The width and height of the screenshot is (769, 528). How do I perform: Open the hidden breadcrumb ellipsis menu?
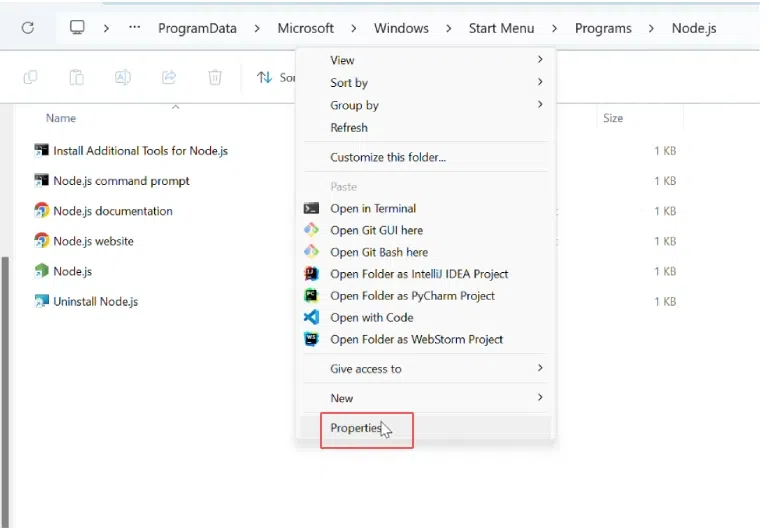[134, 27]
